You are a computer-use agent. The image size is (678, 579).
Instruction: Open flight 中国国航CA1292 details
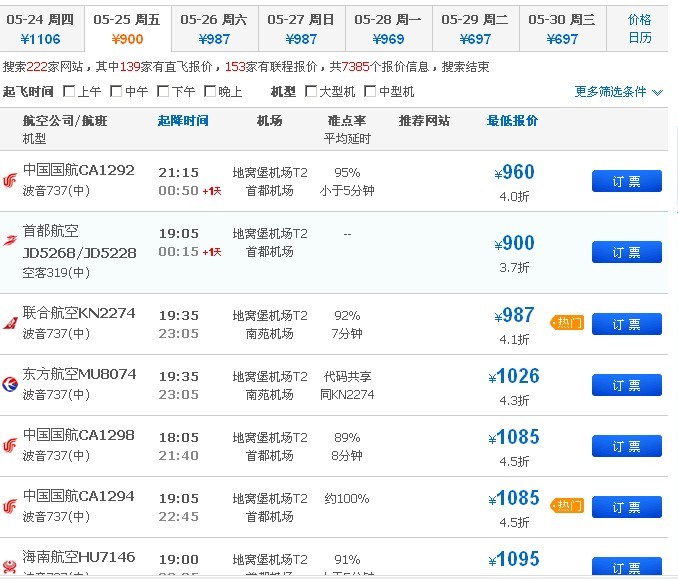point(79,170)
